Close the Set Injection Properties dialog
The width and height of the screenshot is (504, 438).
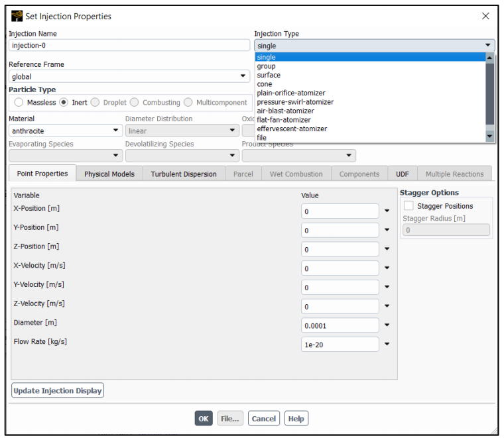[485, 16]
